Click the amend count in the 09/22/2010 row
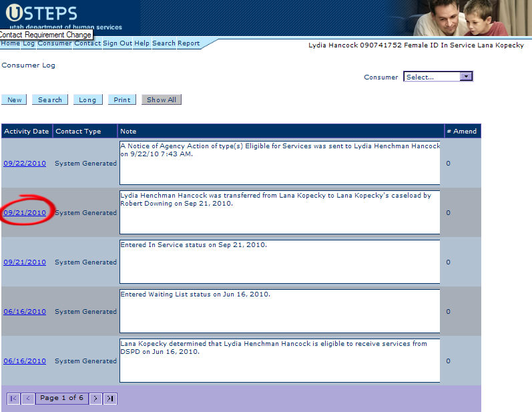This screenshot has width=532, height=412. (448, 163)
